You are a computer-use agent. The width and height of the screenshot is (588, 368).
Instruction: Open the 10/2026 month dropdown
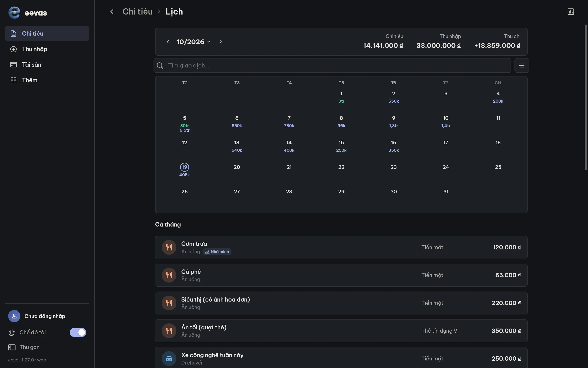point(194,42)
